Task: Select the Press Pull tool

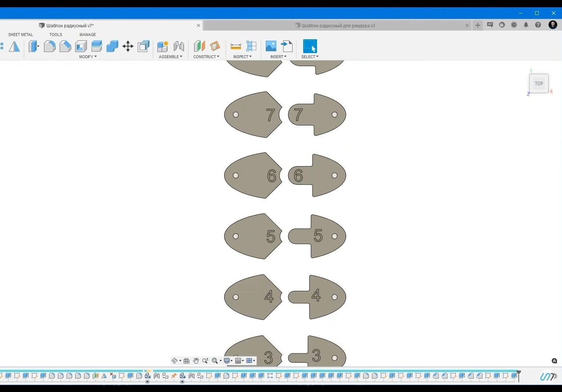Action: pos(34,46)
